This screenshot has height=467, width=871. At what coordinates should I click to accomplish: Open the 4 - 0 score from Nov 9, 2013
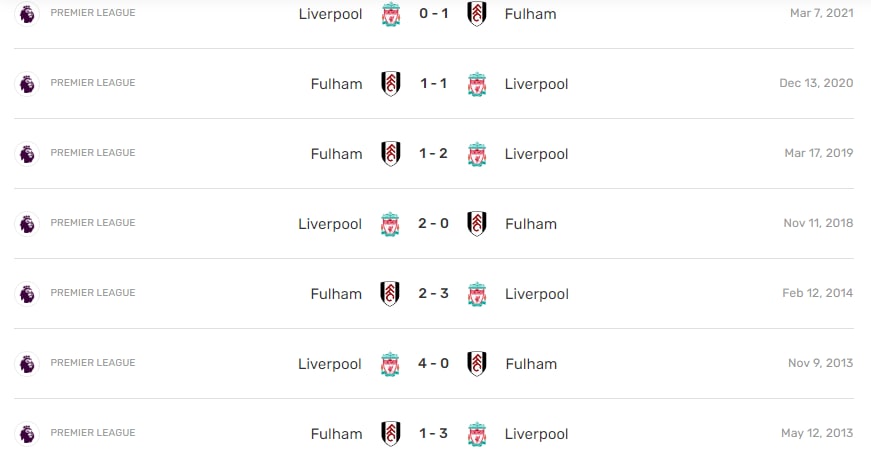[433, 363]
